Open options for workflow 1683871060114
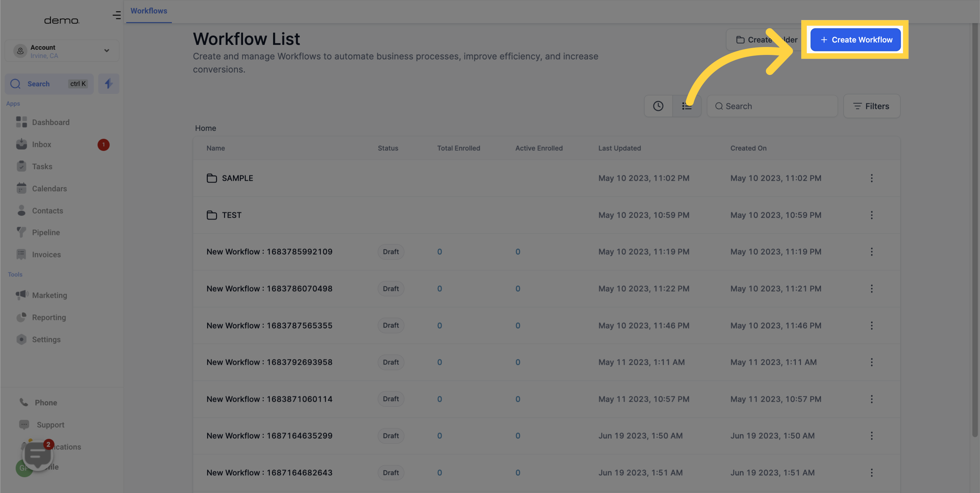Screen dimensions: 980x493 pos(871,399)
